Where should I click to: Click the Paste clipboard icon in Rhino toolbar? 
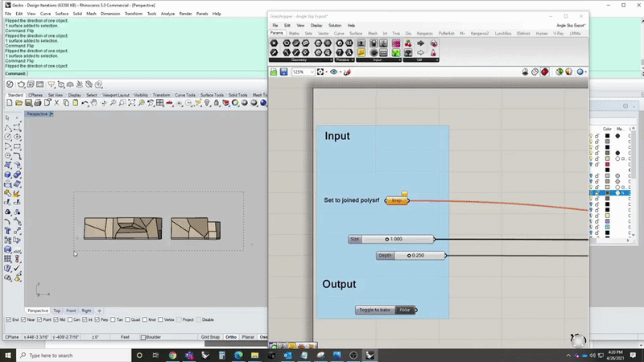[76, 103]
